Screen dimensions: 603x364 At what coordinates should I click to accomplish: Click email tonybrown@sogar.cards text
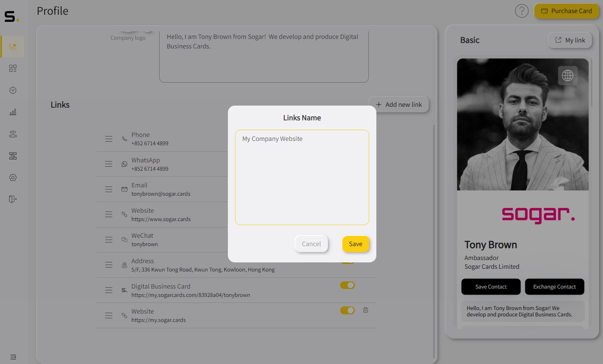click(x=161, y=194)
